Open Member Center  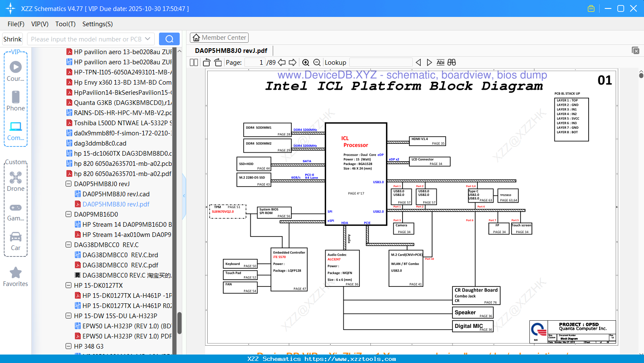point(219,38)
